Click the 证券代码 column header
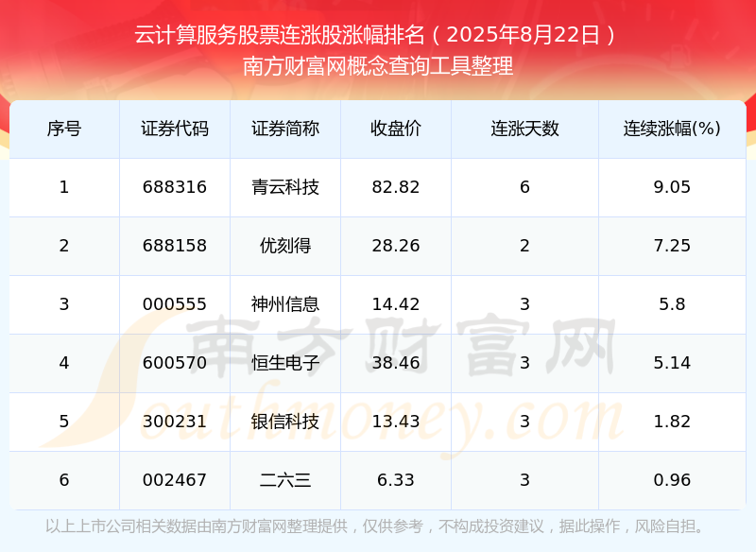This screenshot has width=756, height=552. 175,129
